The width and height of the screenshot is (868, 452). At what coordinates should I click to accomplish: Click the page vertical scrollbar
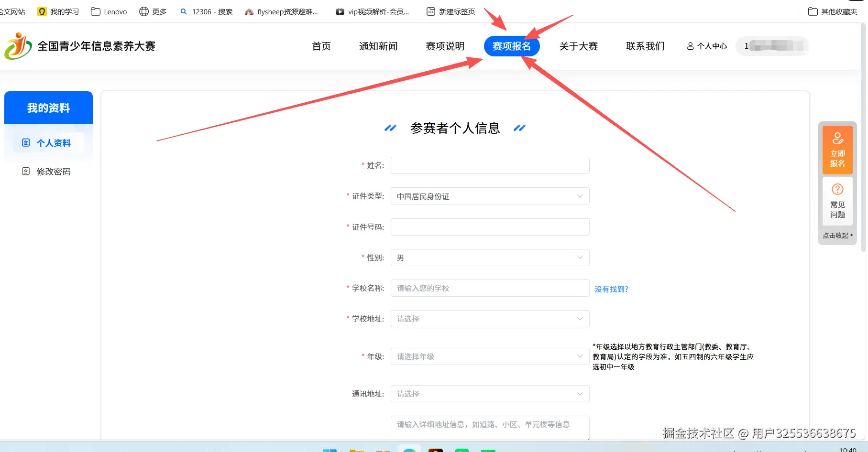pos(864,139)
